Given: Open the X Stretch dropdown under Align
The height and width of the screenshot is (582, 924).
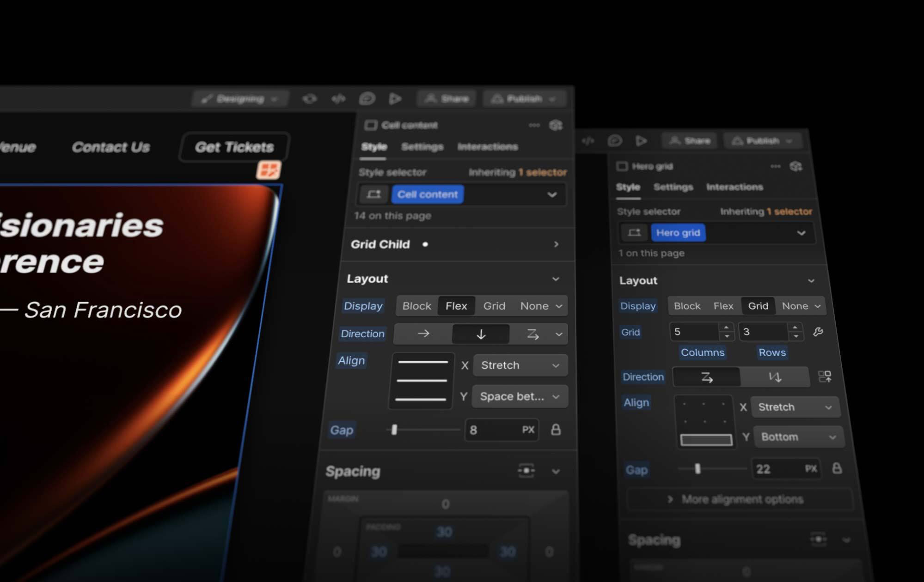Looking at the screenshot, I should pyautogui.click(x=520, y=365).
